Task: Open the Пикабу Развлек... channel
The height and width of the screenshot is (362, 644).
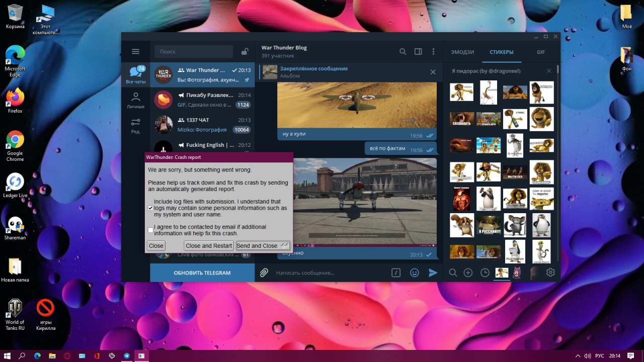Action: pyautogui.click(x=202, y=100)
